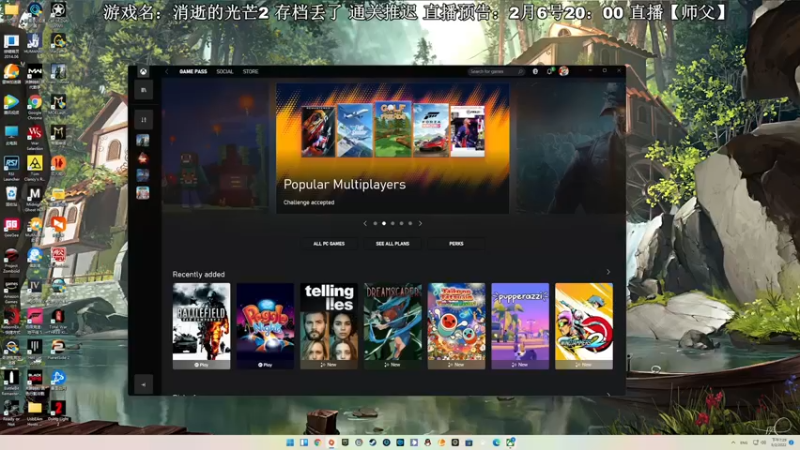Open the Project Zomboid desktop shortcut
This screenshot has height=450, width=800.
coord(11,260)
